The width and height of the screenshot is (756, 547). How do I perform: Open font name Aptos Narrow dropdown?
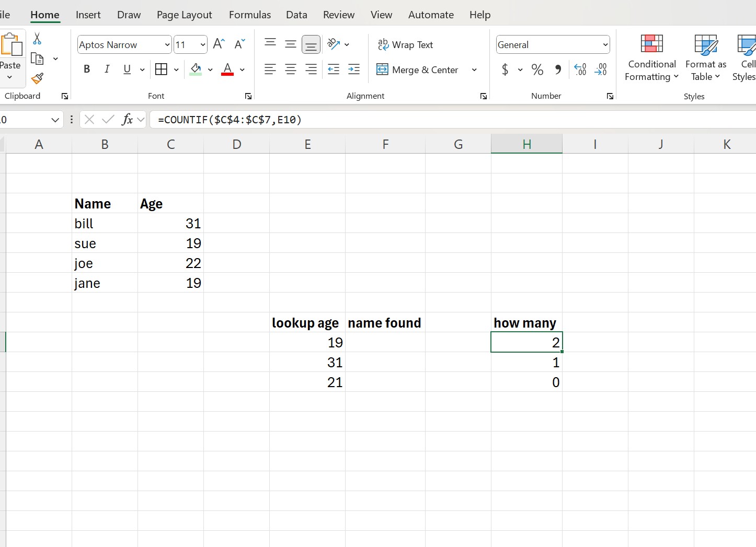click(x=167, y=45)
